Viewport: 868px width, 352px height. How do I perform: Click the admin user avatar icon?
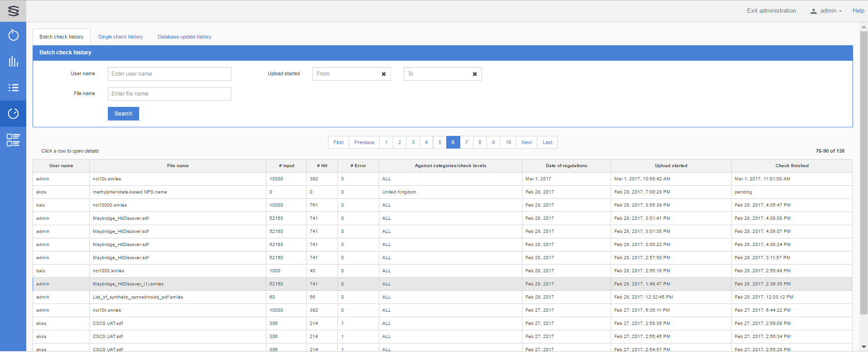[814, 11]
